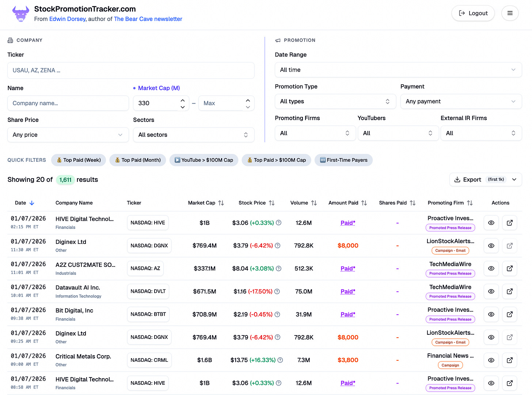View details for Diginex 09:25 AM row
532x395 pixels.
coord(491,337)
